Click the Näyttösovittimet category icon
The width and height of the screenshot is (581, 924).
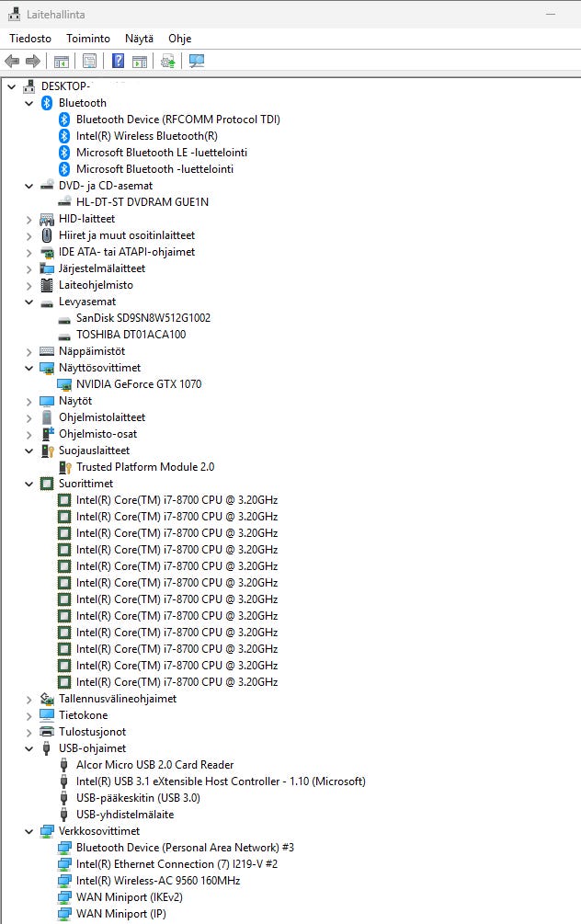click(x=47, y=368)
